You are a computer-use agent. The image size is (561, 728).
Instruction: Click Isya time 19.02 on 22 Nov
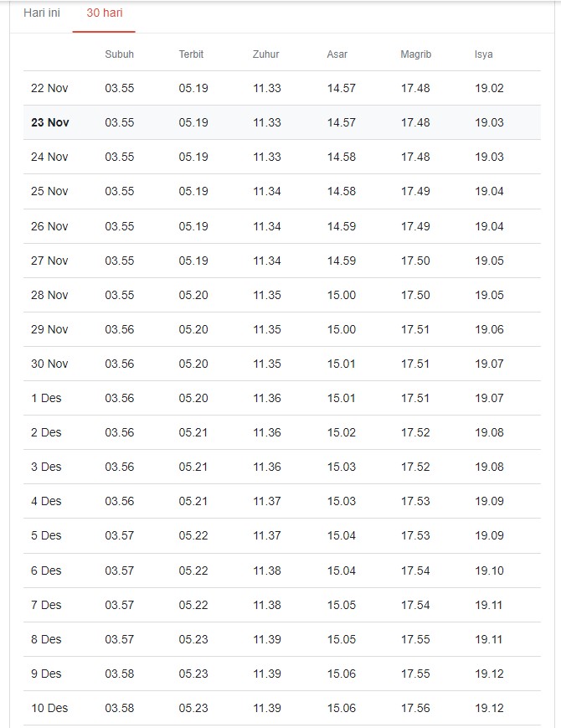[x=489, y=88]
